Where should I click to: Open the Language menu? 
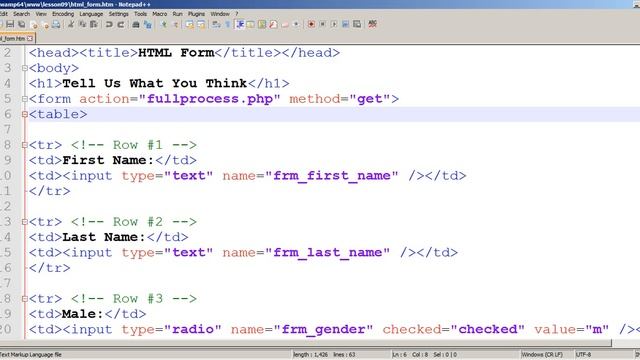pyautogui.click(x=91, y=14)
